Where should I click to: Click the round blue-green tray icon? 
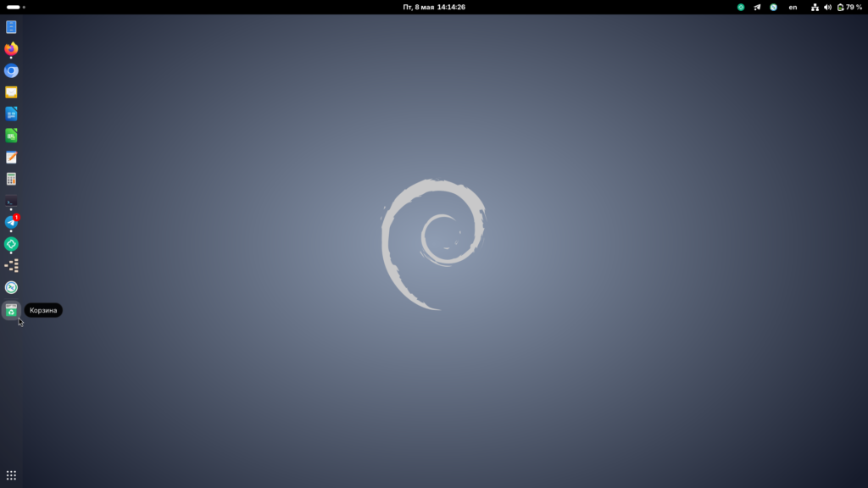click(x=773, y=7)
